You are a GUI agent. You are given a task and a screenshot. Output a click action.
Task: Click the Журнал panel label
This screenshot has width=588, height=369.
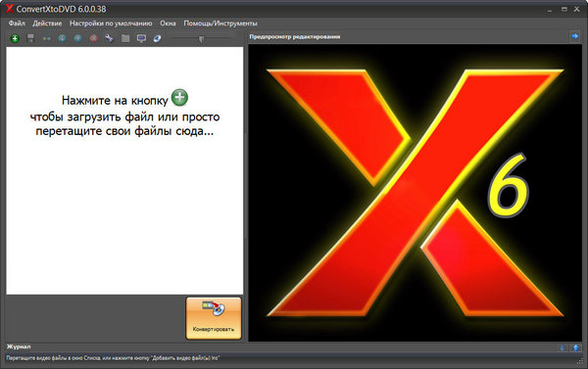tap(19, 346)
